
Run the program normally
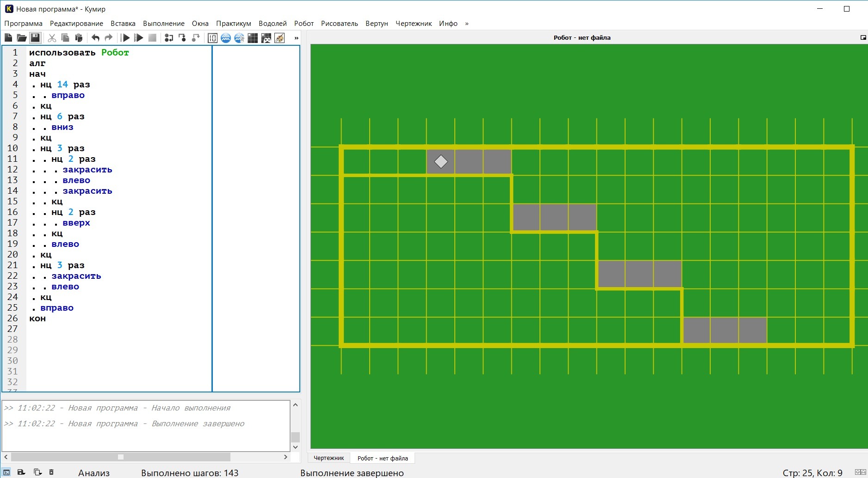[x=125, y=38]
